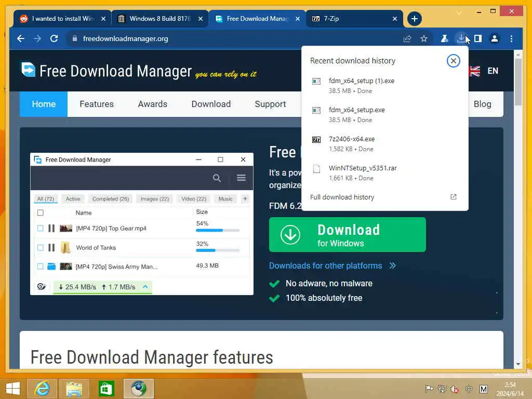This screenshot has width=532, height=399.
Task: Click the site lock icon in address bar
Action: (x=75, y=38)
